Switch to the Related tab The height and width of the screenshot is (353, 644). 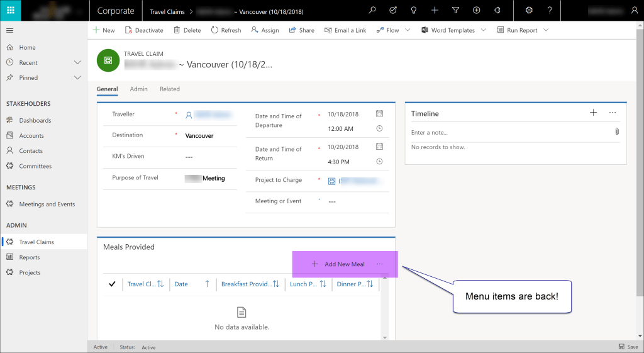coord(169,89)
